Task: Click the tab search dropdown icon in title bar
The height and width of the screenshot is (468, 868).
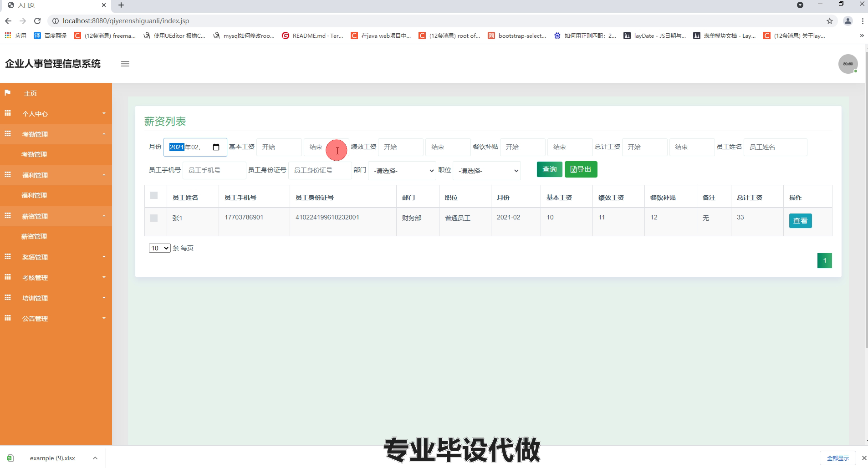Action: pyautogui.click(x=800, y=5)
